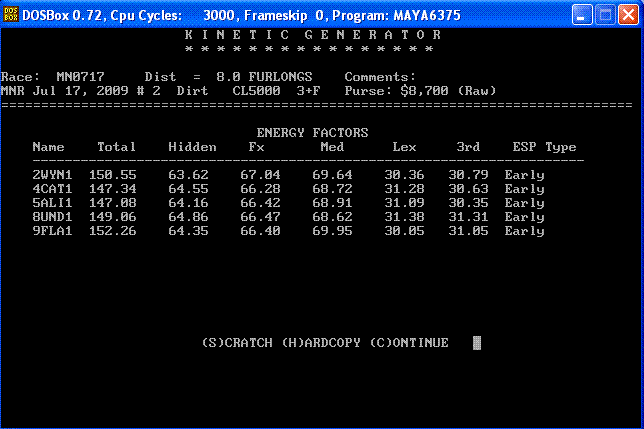This screenshot has width=644, height=429.
Task: Close the DOSBox window
Action: 629,15
